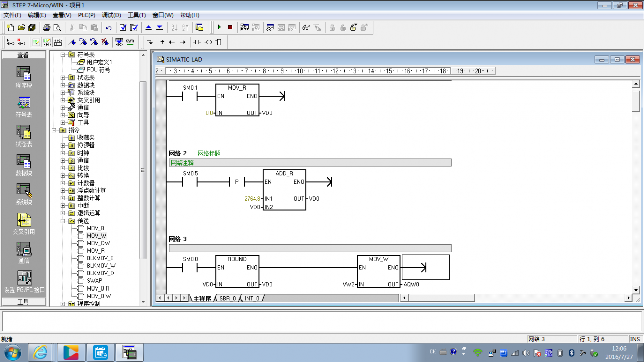
Task: Open the 文件(F) menu
Action: tap(12, 15)
